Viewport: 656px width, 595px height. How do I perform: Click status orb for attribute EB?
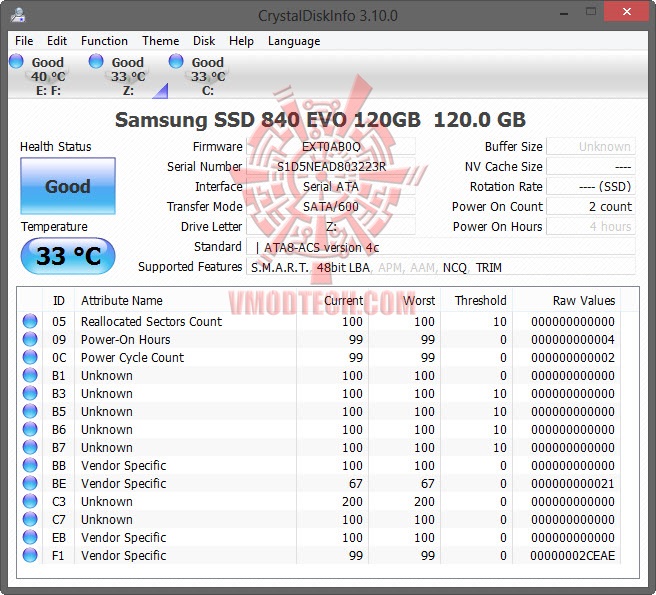coord(30,537)
